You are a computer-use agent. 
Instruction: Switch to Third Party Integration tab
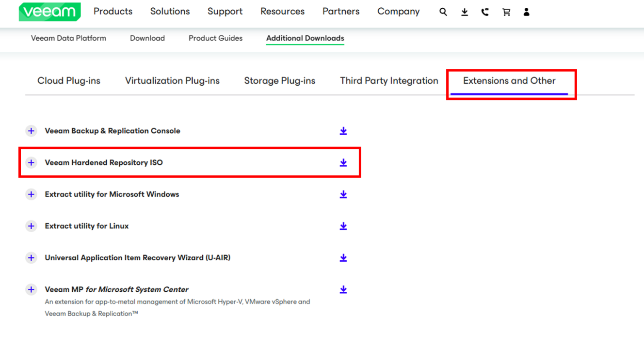pyautogui.click(x=389, y=81)
